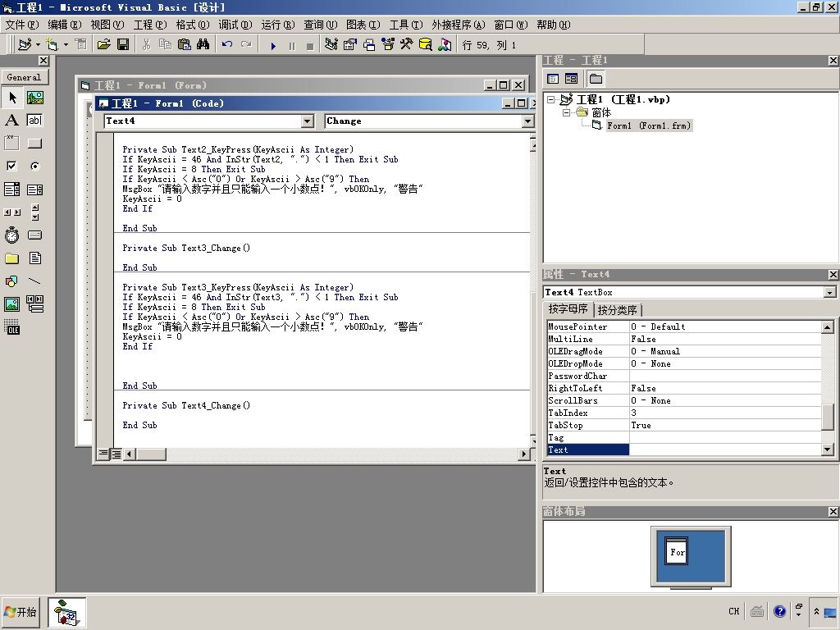The width and height of the screenshot is (840, 630).
Task: Click the Save Project toolbar icon
Action: (x=123, y=44)
